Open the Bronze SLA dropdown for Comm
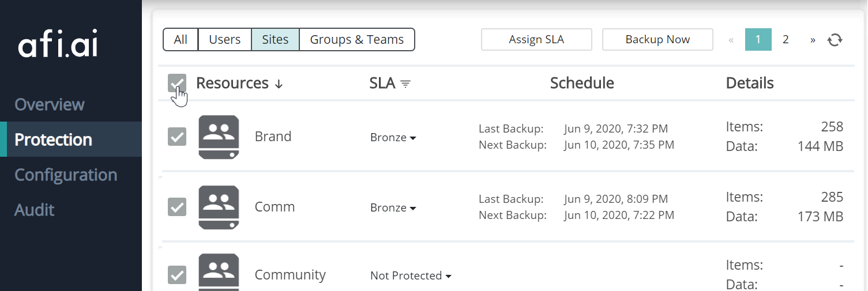Screen dimensions: 868x291 tap(393, 208)
